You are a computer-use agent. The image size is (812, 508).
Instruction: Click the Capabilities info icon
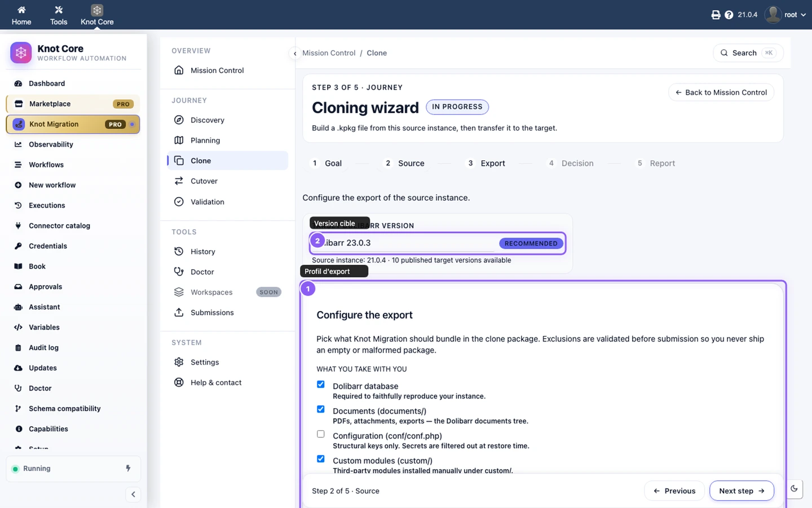18,429
